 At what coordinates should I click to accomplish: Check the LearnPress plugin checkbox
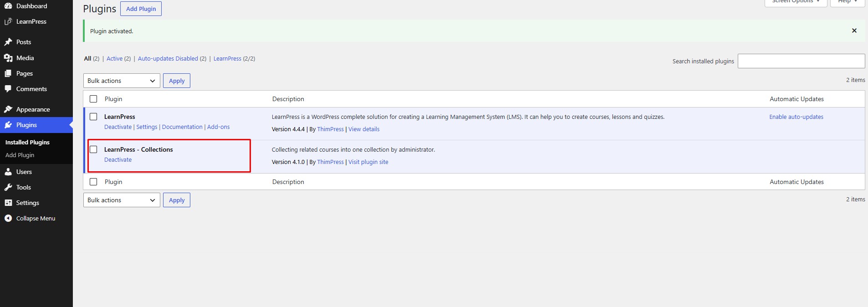[x=93, y=117]
